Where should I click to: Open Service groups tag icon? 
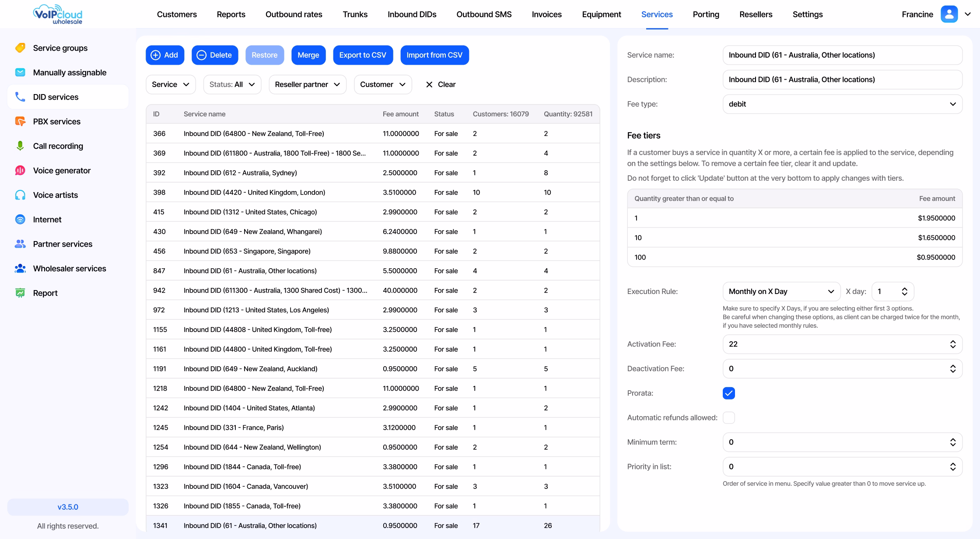point(20,48)
